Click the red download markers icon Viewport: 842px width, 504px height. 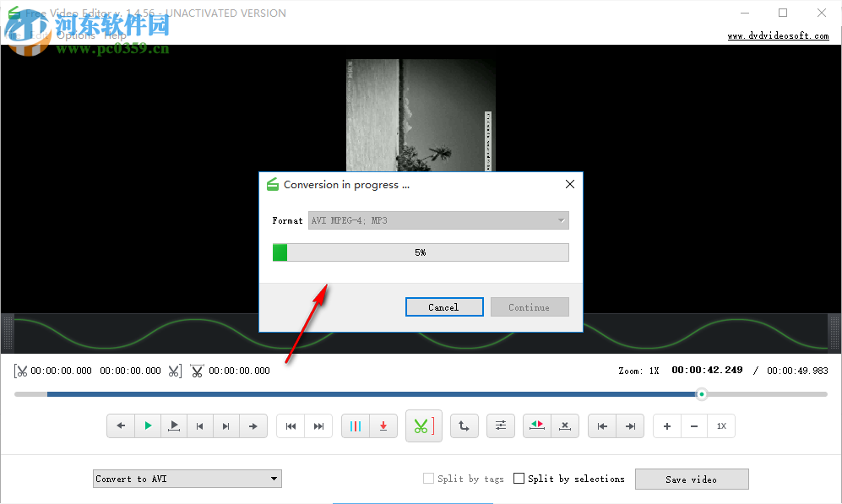(x=383, y=425)
